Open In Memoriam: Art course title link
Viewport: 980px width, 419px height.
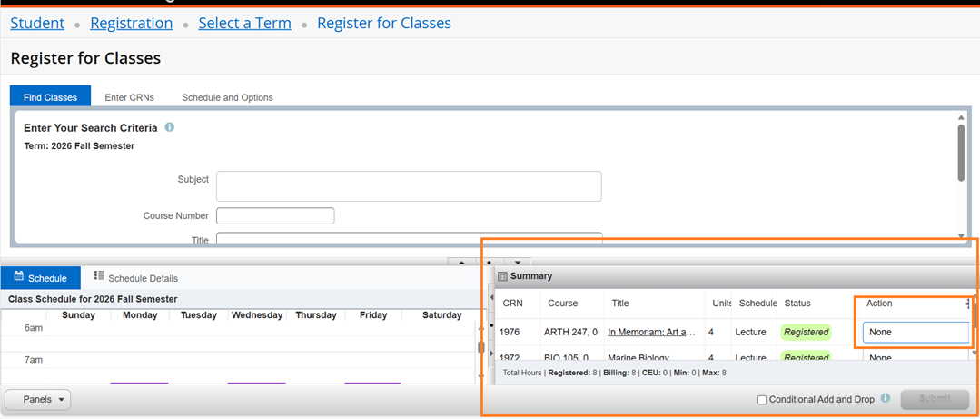point(652,332)
